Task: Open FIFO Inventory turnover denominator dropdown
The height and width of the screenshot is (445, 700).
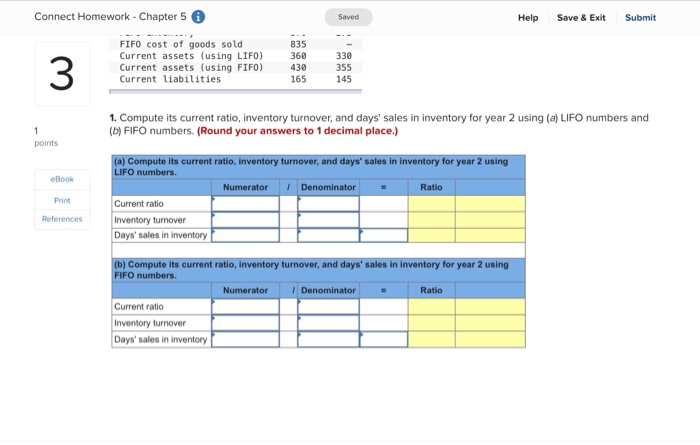Action: [x=328, y=323]
